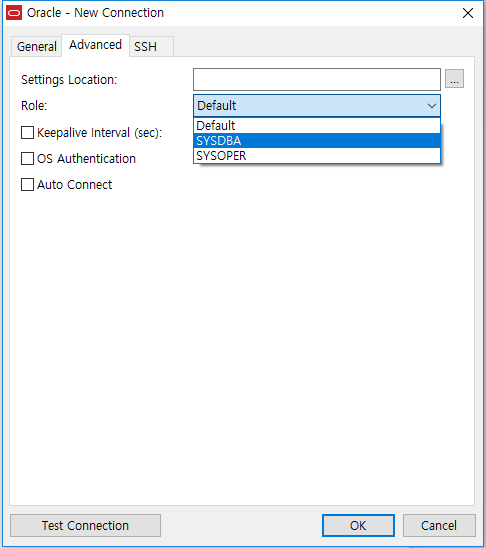Click the Settings Location text field
The width and height of the screenshot is (486, 548).
tap(317, 80)
